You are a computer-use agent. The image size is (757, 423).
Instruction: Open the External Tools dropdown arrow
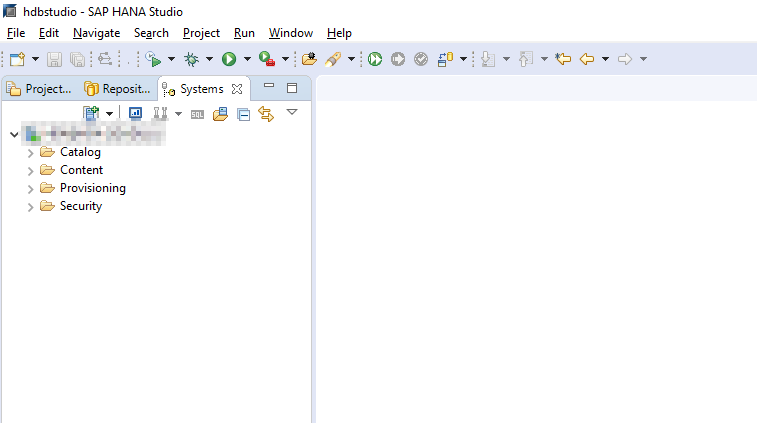[x=285, y=59]
